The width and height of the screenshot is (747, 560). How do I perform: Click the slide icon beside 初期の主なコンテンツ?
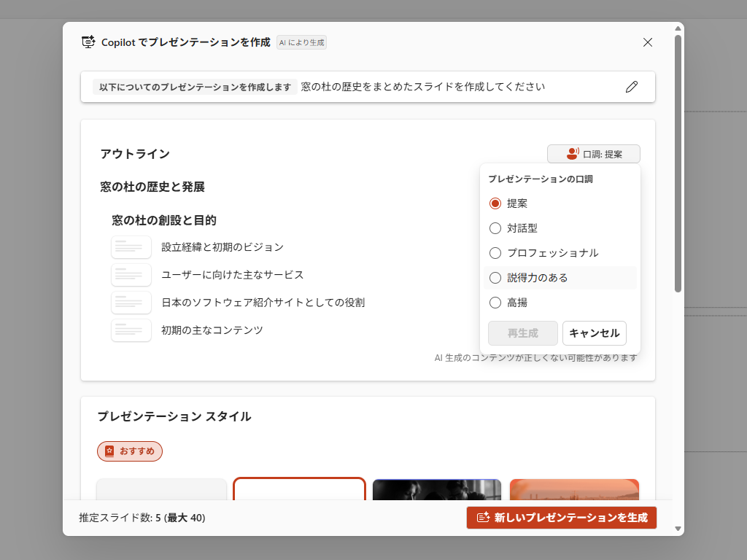[131, 330]
